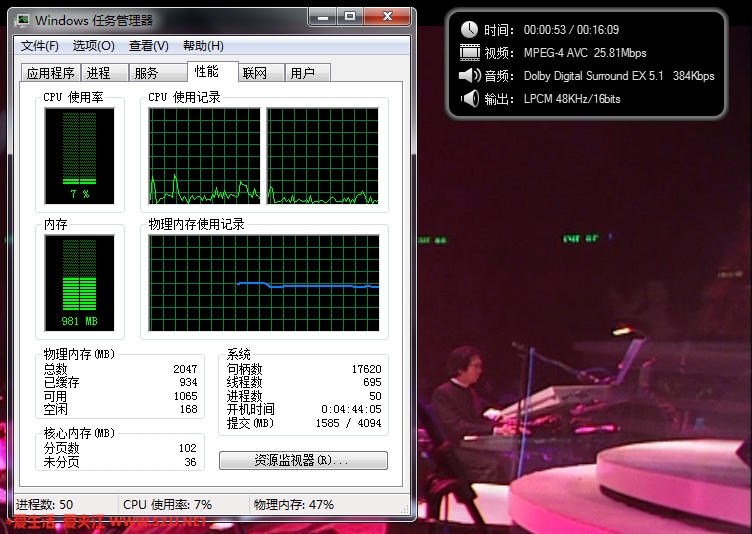Click the Task Manager title bar icon
752x534 pixels.
coord(22,21)
